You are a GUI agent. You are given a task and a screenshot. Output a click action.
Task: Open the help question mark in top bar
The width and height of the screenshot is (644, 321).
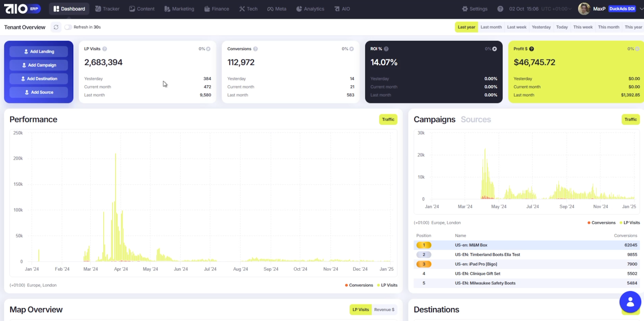coord(500,9)
